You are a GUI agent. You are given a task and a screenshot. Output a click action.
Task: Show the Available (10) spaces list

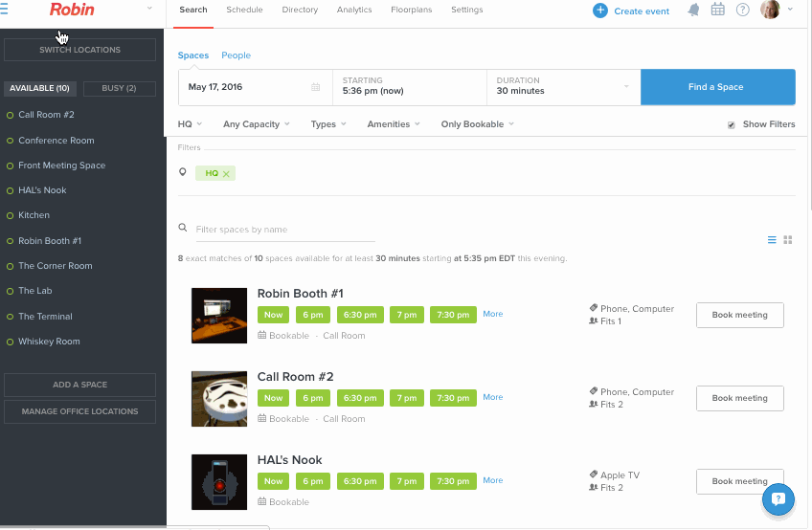(40, 89)
